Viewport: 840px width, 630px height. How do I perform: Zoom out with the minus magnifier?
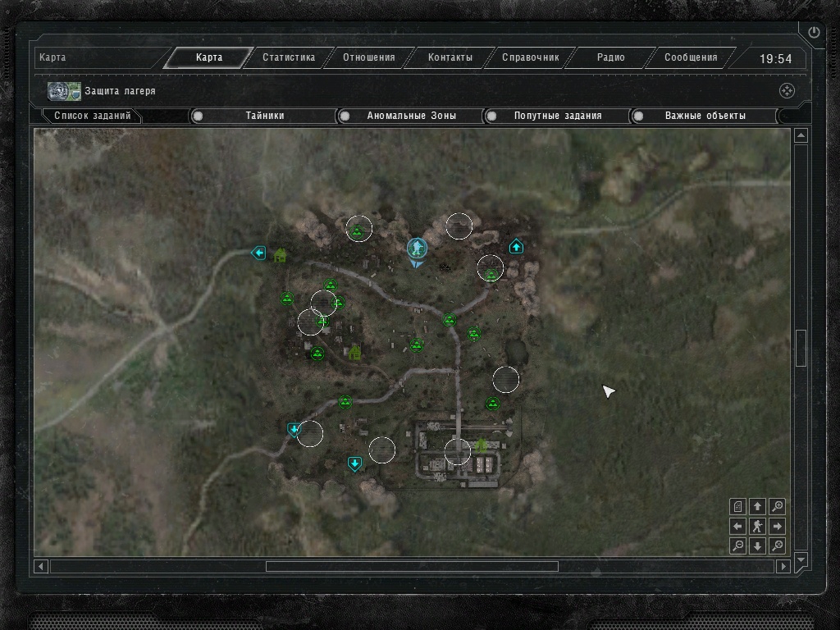click(737, 546)
